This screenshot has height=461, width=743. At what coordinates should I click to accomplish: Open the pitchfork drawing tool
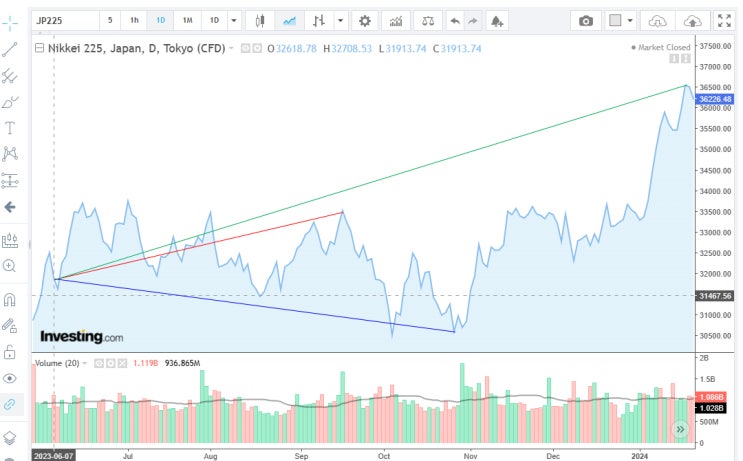pyautogui.click(x=9, y=75)
